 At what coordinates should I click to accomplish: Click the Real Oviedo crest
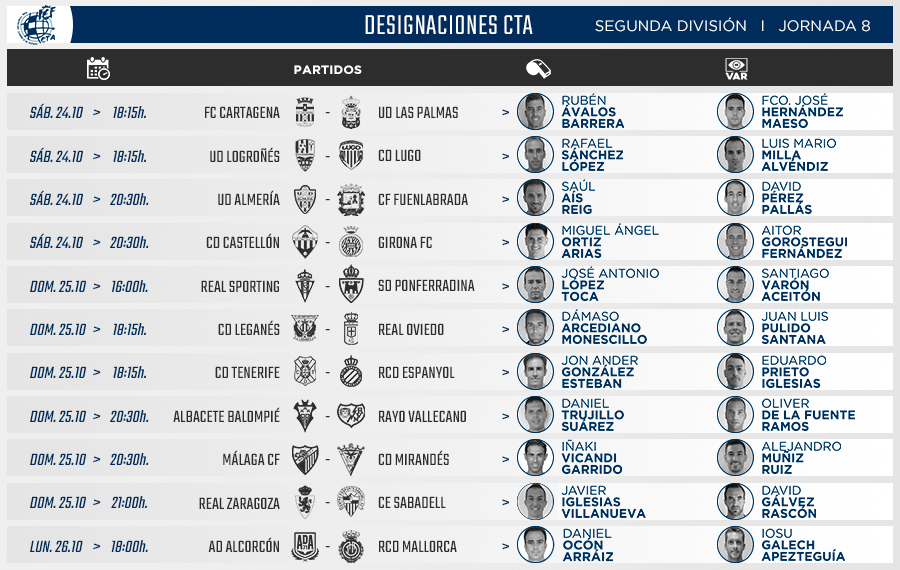(351, 328)
